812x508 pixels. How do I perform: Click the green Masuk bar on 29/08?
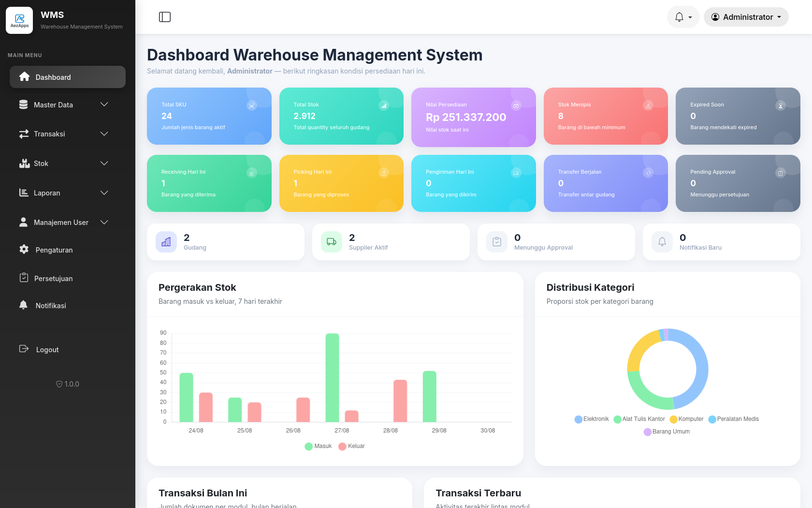tap(430, 396)
